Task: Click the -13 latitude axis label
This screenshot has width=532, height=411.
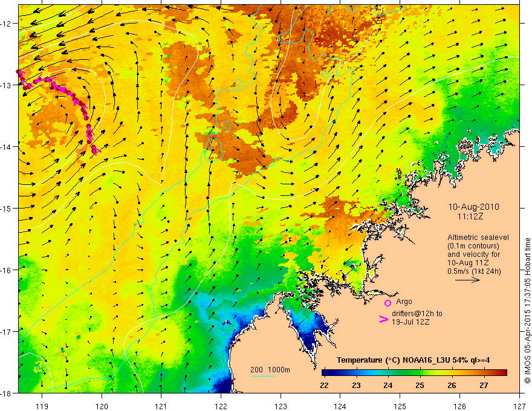Action: click(x=6, y=85)
